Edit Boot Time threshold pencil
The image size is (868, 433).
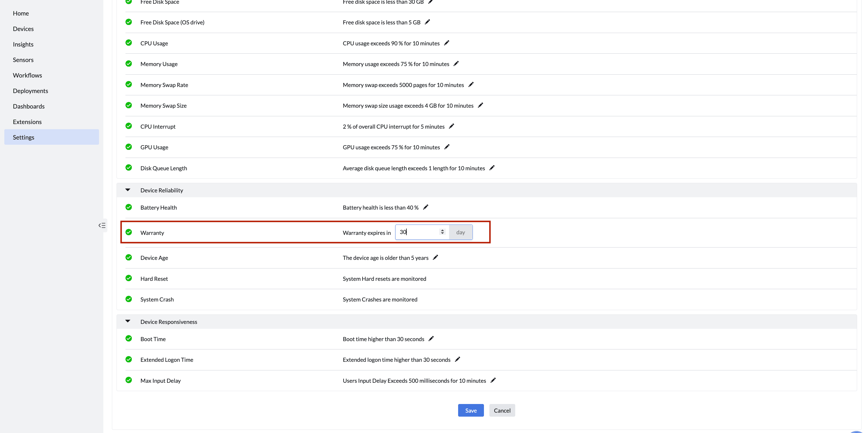point(431,339)
